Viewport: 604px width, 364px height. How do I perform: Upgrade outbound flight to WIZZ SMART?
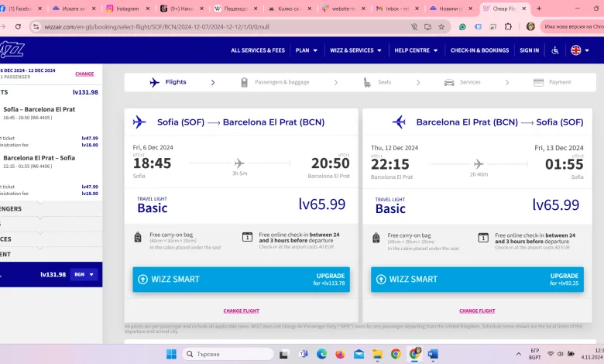coord(241,280)
